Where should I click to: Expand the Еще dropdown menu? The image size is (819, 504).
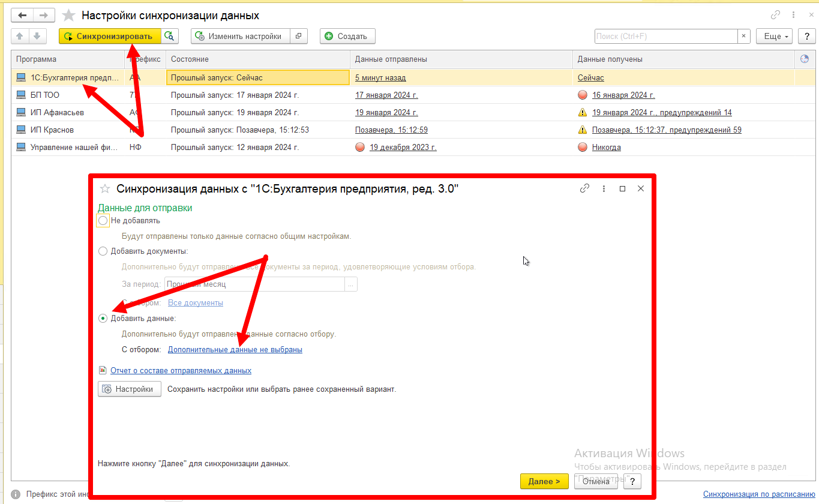[x=774, y=36]
